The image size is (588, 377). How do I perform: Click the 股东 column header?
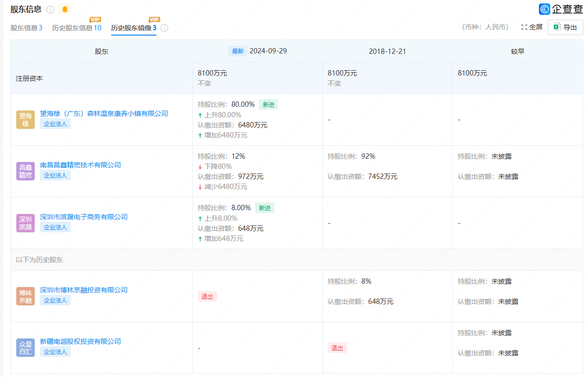(102, 51)
